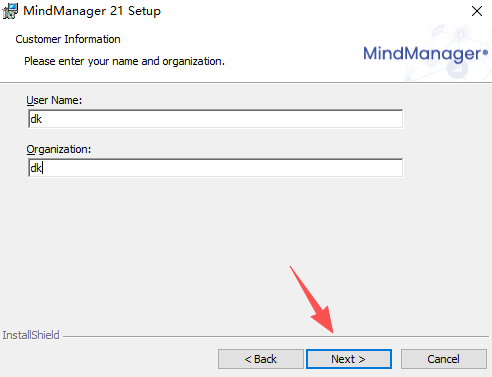Click the InstallShield label

[31, 335]
